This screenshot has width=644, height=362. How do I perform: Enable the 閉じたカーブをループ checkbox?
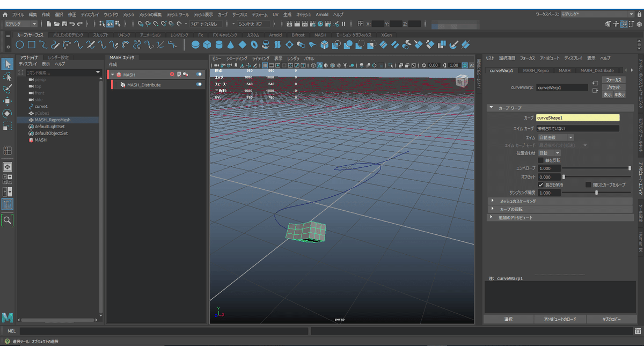click(588, 184)
